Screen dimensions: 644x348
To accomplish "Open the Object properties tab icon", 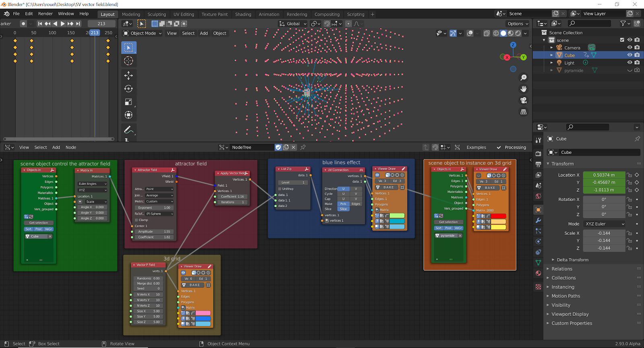I will point(538,210).
